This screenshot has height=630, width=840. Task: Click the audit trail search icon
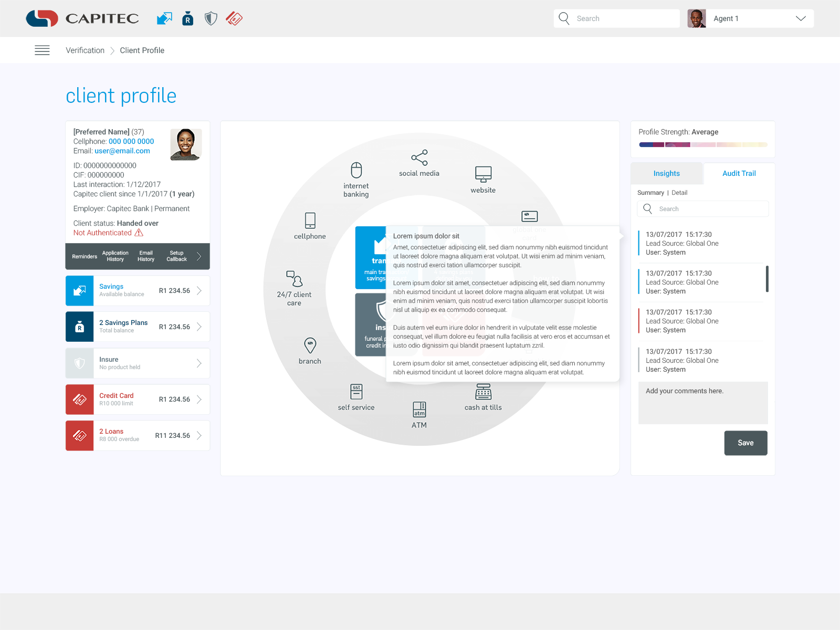[x=648, y=209]
